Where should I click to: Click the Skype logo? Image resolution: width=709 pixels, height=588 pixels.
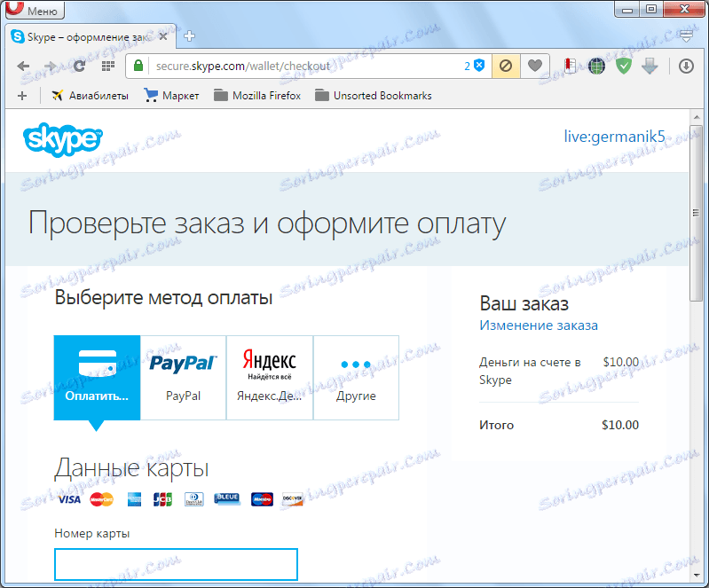pyautogui.click(x=63, y=139)
